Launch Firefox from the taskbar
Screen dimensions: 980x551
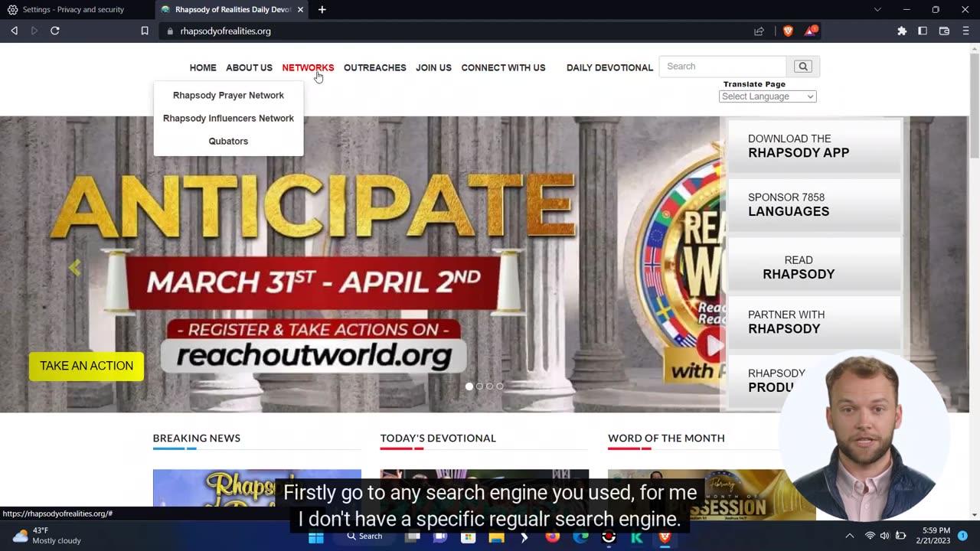[552, 536]
